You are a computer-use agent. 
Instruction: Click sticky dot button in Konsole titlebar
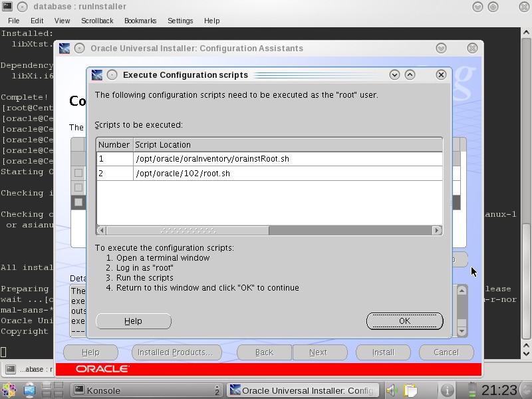click(x=23, y=7)
